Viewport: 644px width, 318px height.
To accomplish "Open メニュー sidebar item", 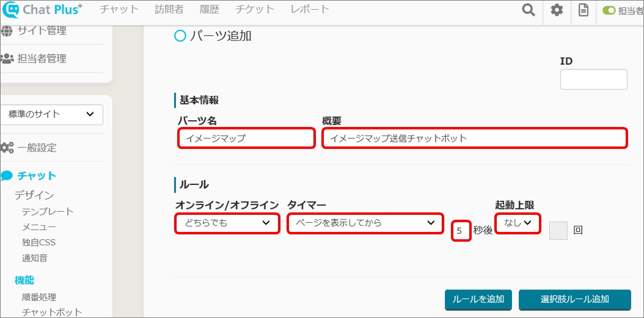I will click(x=38, y=227).
